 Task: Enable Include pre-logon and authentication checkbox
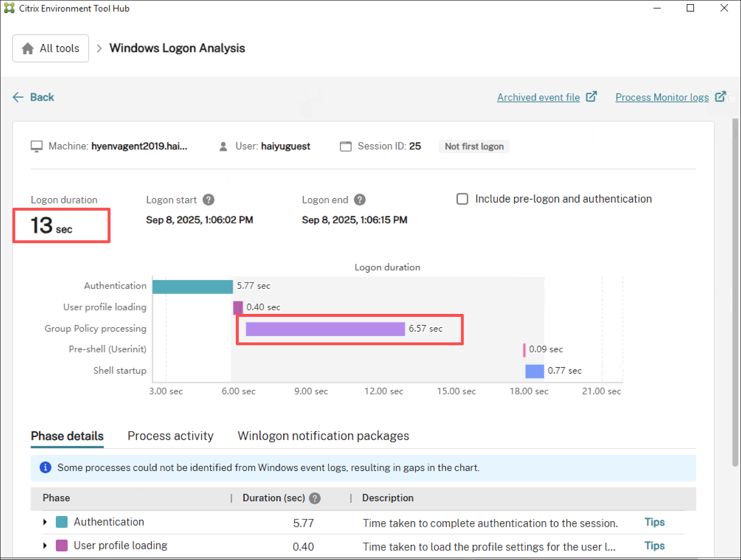[x=462, y=199]
